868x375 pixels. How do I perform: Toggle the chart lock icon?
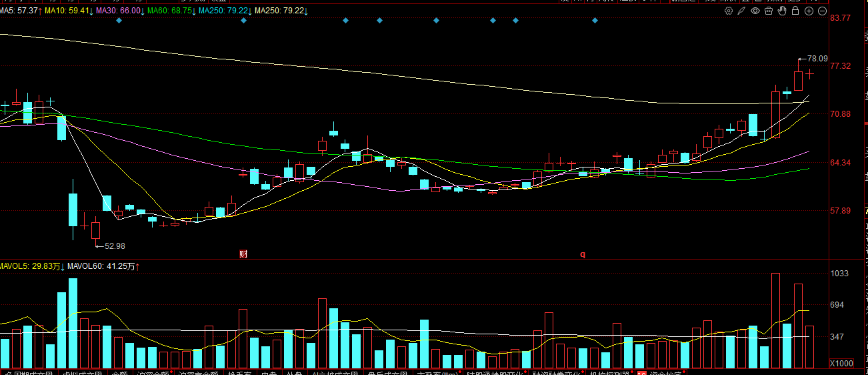pos(795,11)
